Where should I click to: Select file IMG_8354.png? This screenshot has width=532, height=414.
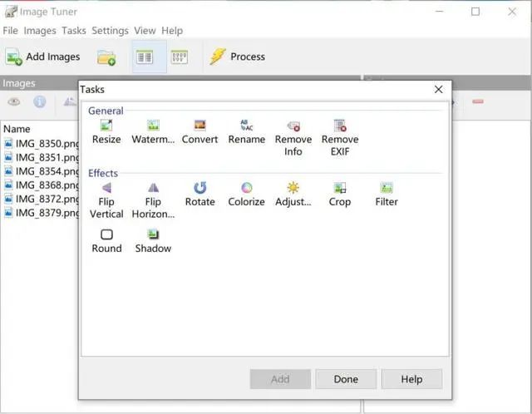pos(42,171)
